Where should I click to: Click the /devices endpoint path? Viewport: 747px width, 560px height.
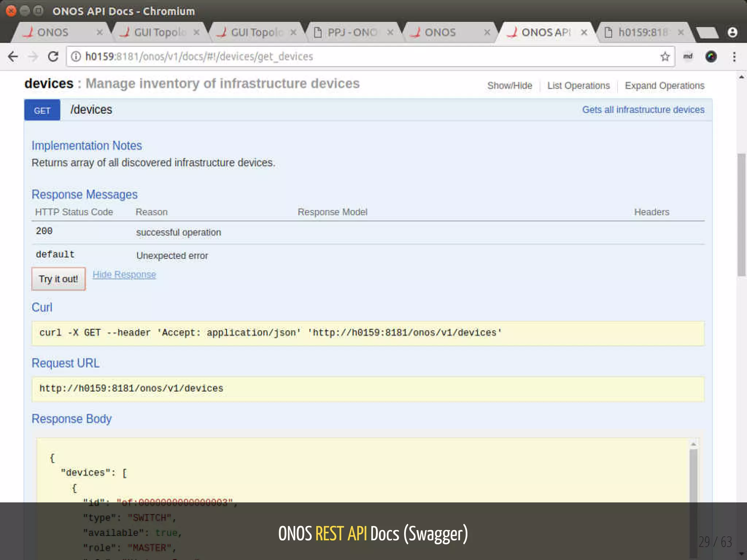point(91,110)
